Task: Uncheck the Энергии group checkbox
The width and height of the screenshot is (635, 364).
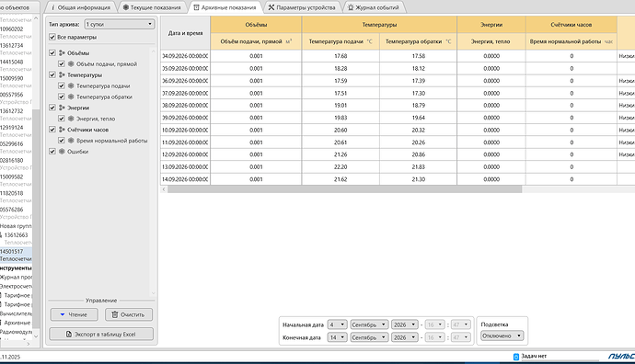Action: tap(52, 108)
